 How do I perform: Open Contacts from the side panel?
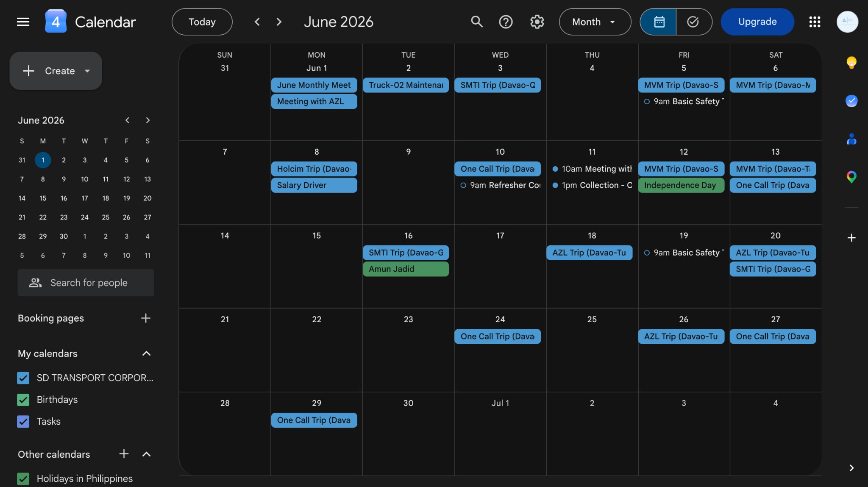coord(851,139)
